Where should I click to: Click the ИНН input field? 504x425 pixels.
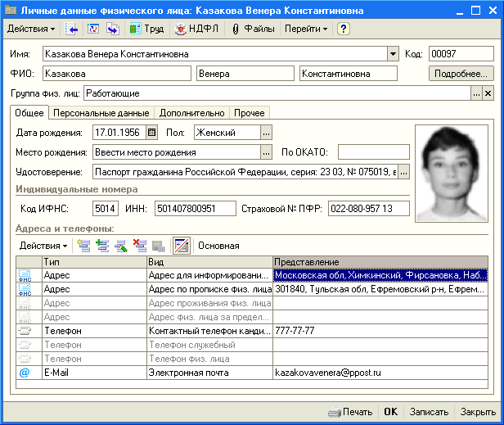click(x=195, y=209)
